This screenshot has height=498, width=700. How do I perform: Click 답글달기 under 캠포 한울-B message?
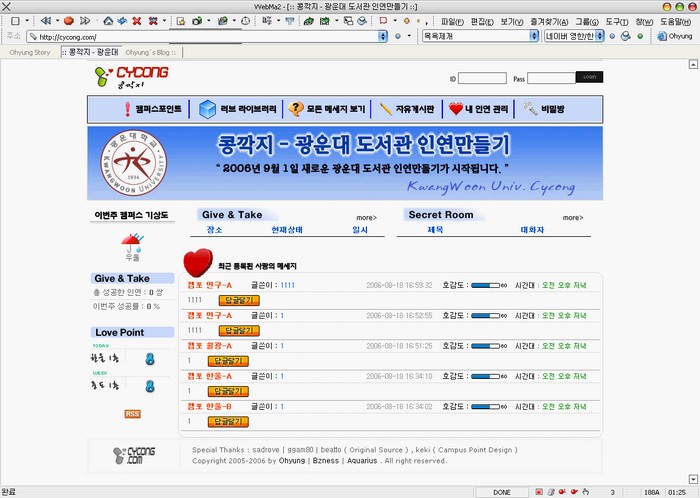(228, 422)
